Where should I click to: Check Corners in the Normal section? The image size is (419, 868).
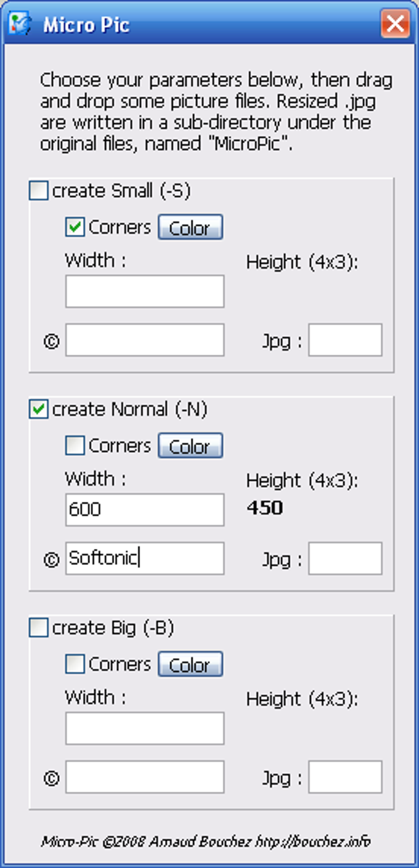click(75, 446)
